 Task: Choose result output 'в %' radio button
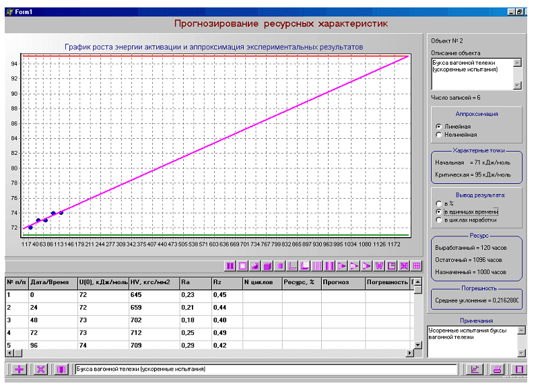tap(438, 203)
